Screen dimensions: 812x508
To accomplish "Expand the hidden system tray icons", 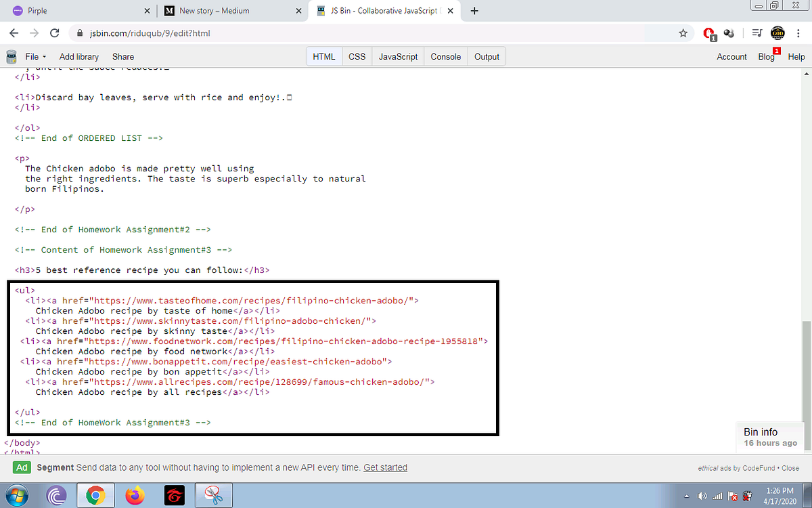I will [x=685, y=495].
